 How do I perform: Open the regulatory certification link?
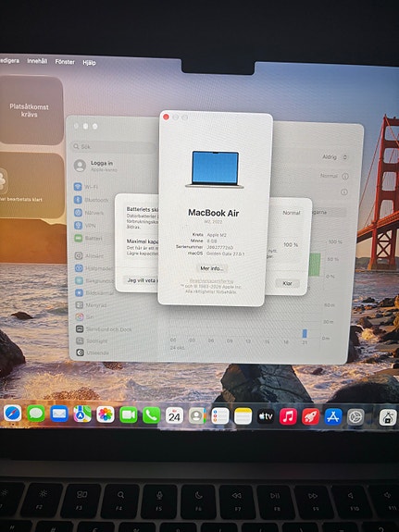(x=211, y=281)
